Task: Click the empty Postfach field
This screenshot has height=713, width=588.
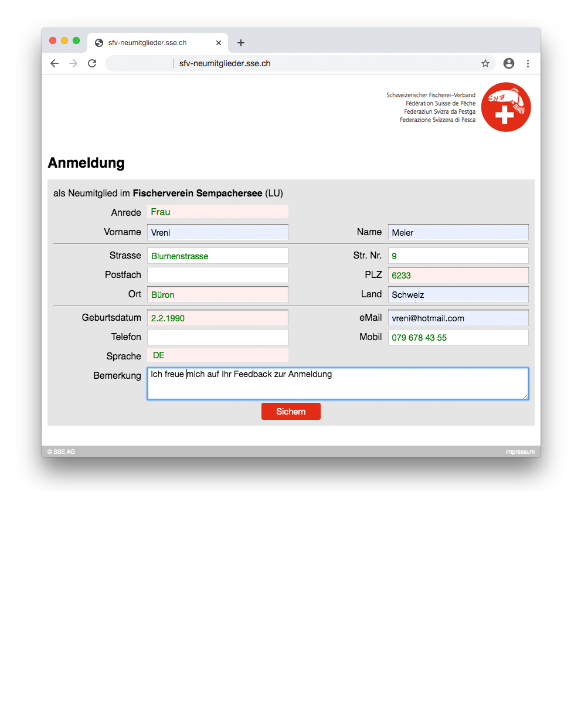Action: coord(217,275)
